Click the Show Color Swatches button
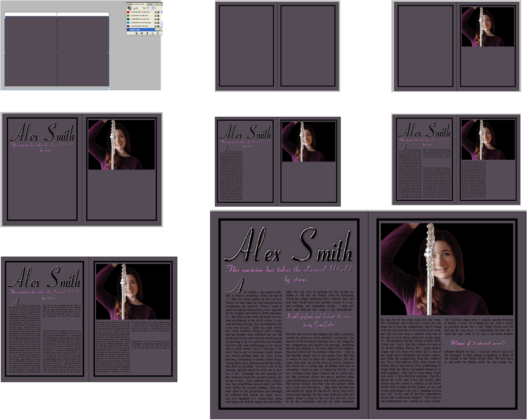Image resolution: width=527 pixels, height=420 pixels. 142,34
